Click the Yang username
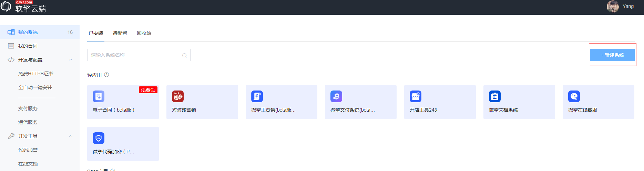This screenshot has height=171, width=644. click(x=628, y=6)
